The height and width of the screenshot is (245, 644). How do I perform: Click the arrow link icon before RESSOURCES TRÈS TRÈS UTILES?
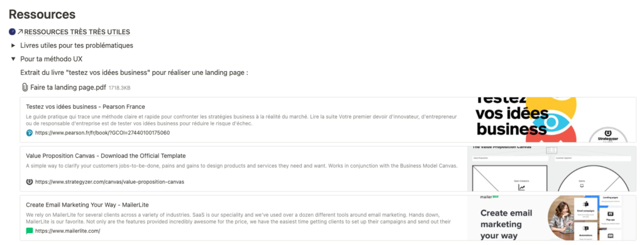click(20, 31)
